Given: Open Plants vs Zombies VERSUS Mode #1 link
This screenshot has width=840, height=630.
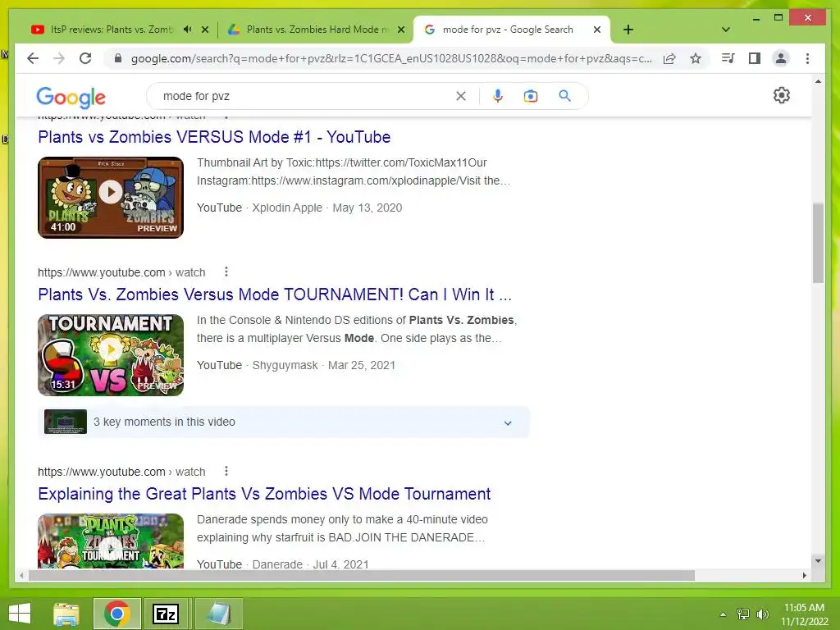Looking at the screenshot, I should point(214,137).
